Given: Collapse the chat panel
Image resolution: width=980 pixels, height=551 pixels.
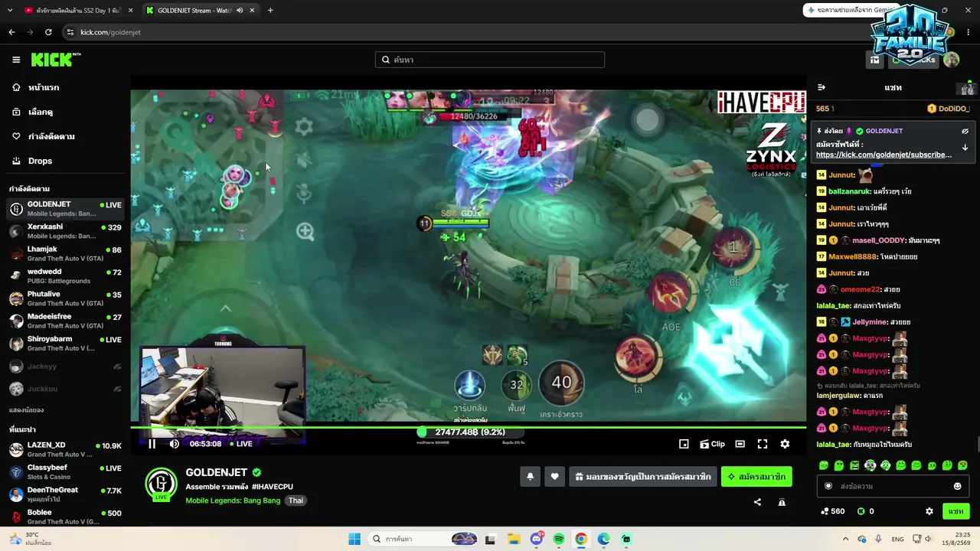Looking at the screenshot, I should (822, 87).
